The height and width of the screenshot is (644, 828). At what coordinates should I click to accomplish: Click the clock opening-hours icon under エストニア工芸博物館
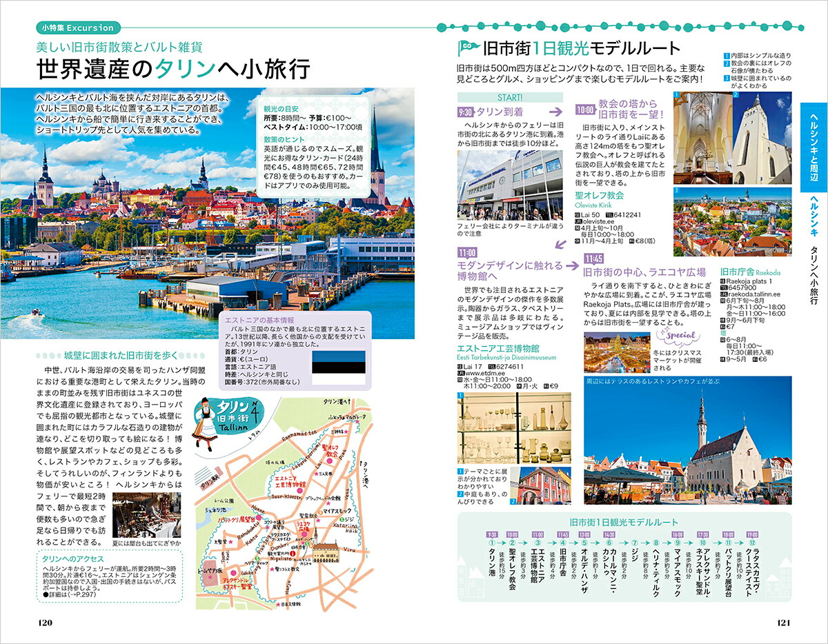pos(462,379)
